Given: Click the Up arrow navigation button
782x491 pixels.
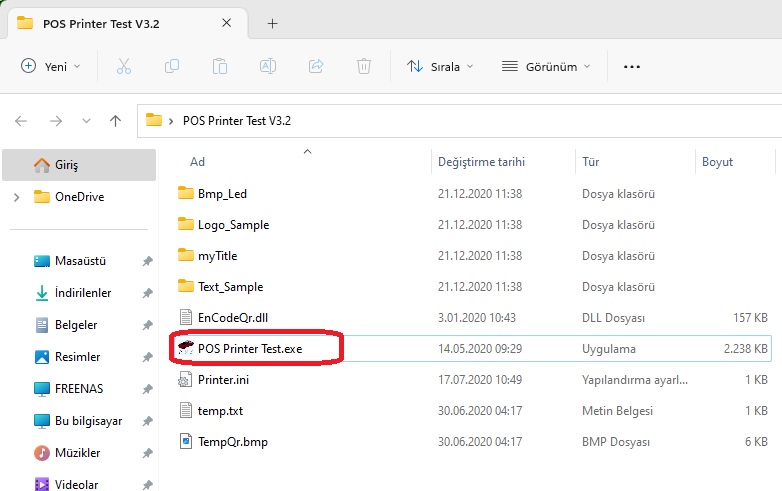Looking at the screenshot, I should 115,121.
